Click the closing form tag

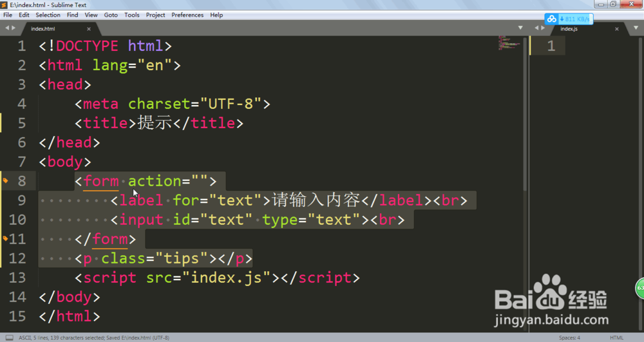105,239
